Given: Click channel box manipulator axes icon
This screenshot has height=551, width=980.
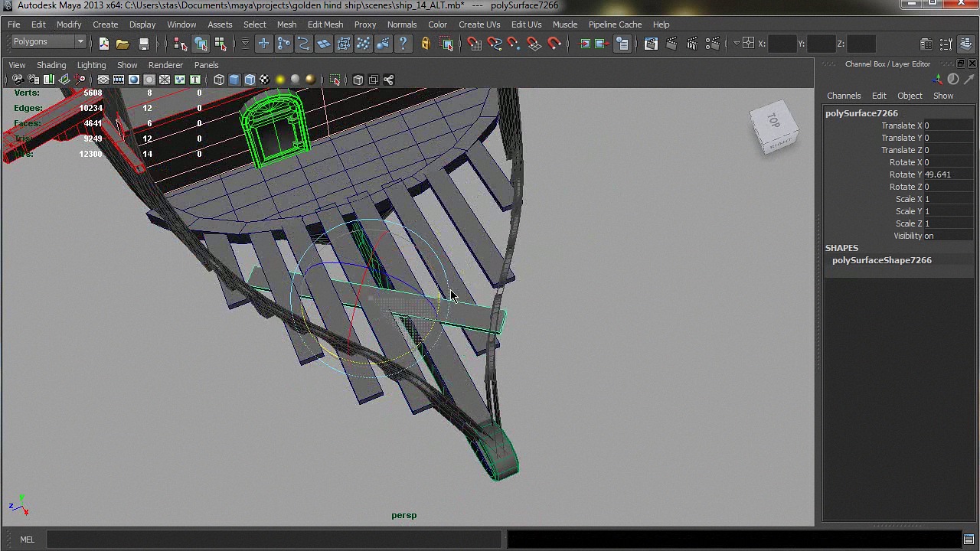Looking at the screenshot, I should click(x=938, y=80).
